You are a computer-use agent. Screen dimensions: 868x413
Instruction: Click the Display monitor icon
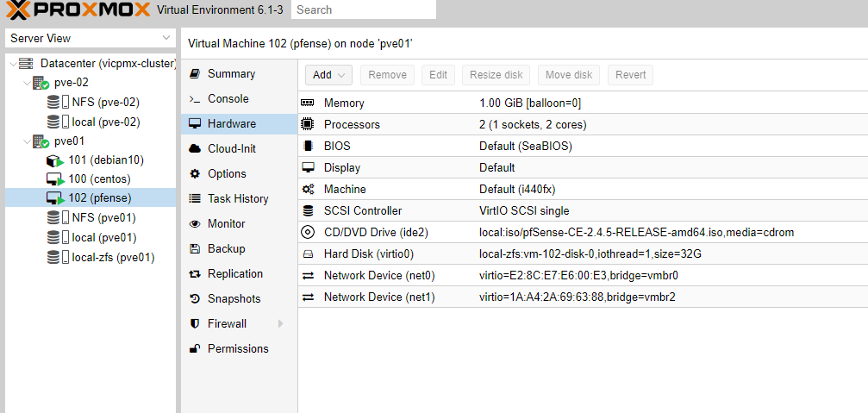point(307,168)
